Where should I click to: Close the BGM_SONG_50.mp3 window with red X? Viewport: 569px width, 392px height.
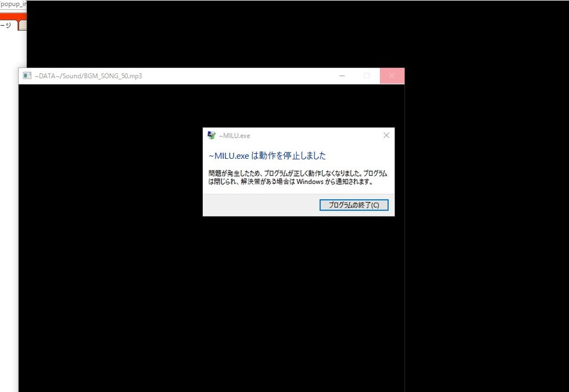pos(392,76)
